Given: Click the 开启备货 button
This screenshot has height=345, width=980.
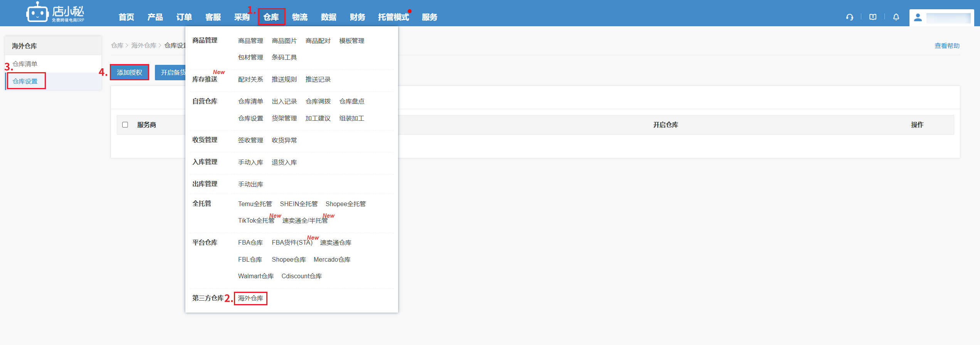Looking at the screenshot, I should [x=170, y=73].
